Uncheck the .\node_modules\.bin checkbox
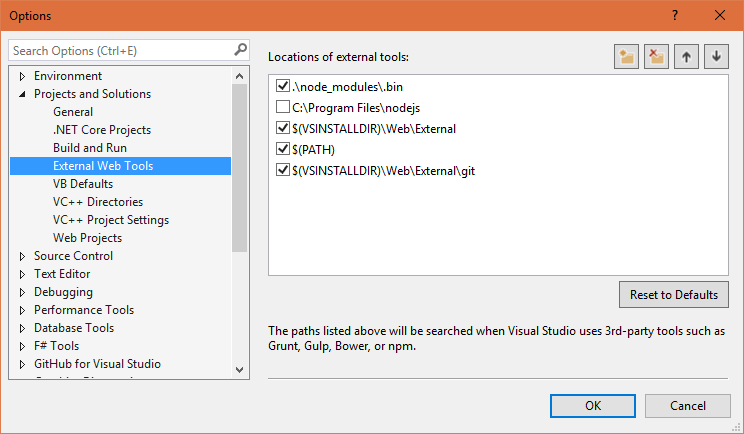Image resolution: width=744 pixels, height=434 pixels. pos(283,86)
